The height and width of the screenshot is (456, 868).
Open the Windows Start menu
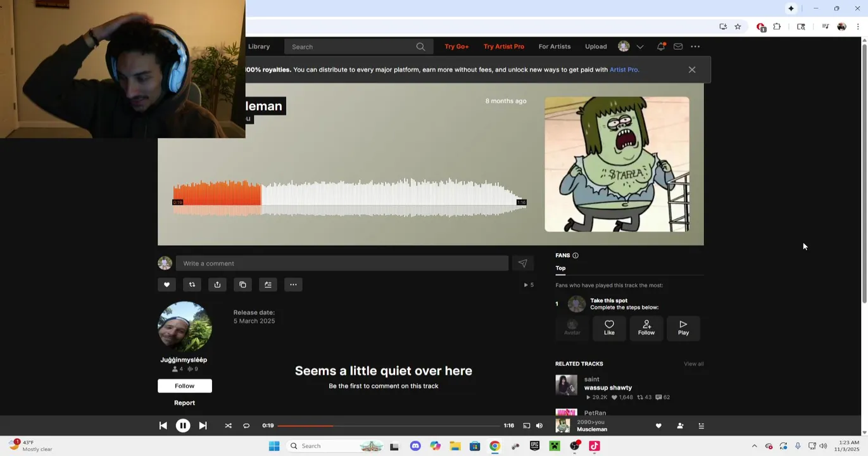click(274, 446)
